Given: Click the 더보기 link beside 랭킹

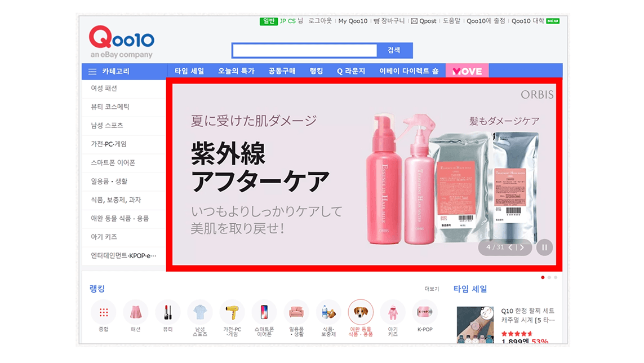Looking at the screenshot, I should coord(432,289).
